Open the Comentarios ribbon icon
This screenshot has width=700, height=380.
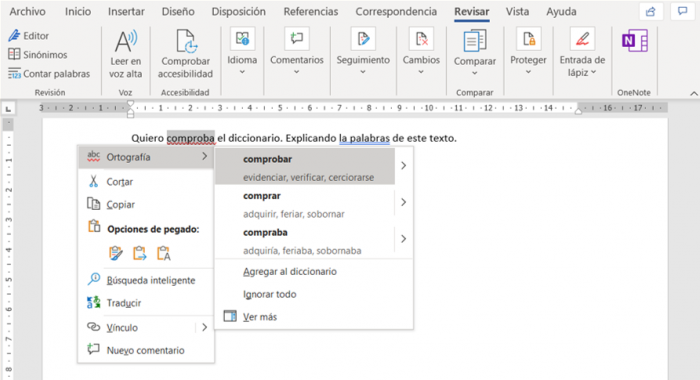tap(296, 39)
